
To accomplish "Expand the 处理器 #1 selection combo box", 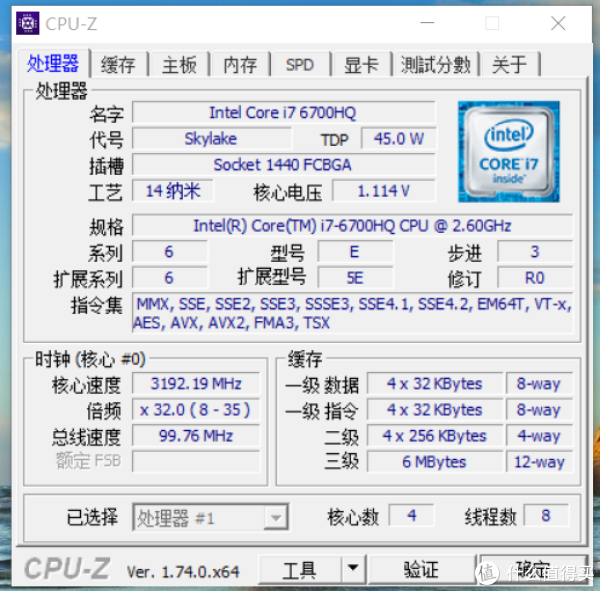I will [x=210, y=518].
